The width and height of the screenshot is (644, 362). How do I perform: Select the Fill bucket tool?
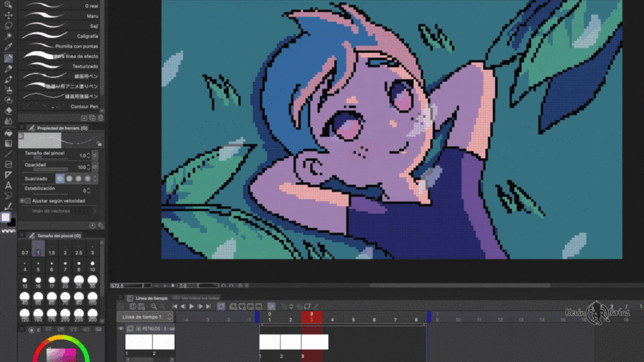(8, 133)
